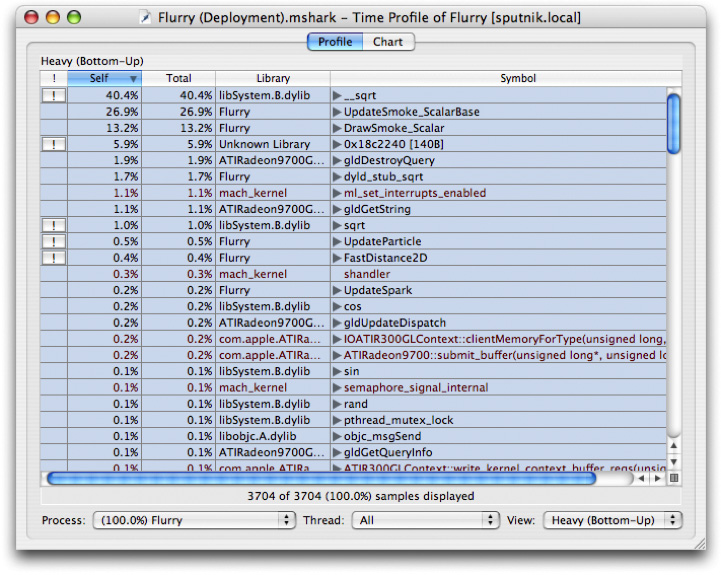This screenshot has height=575, width=721.
Task: Expand the DrawSmoke_Scalar disclosure triangle
Action: pos(338,128)
